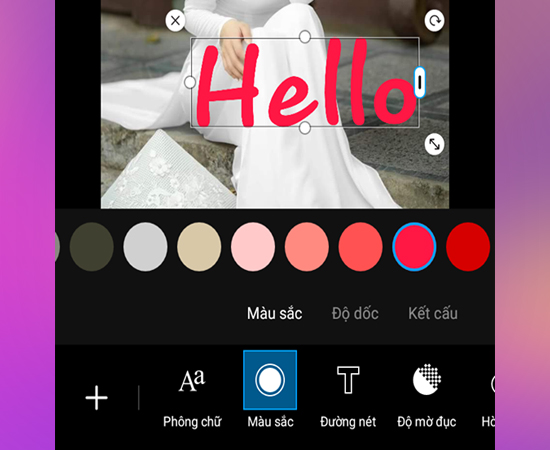Screen dimensions: 550x450
Task: Switch to the Kết cấu tab
Action: (x=433, y=313)
